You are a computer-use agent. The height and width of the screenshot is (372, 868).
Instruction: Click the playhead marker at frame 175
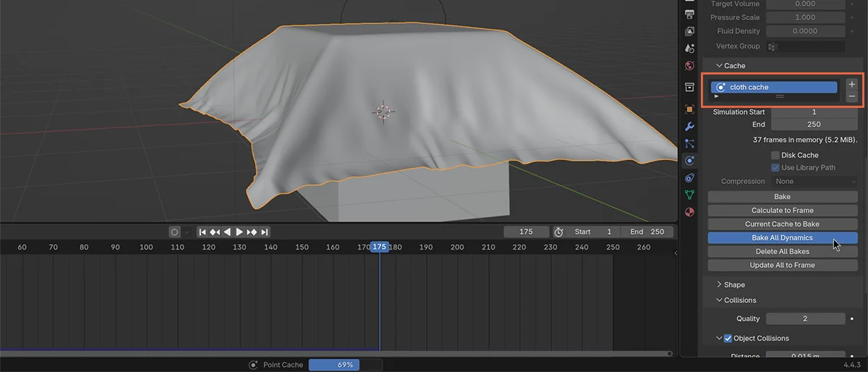(380, 247)
